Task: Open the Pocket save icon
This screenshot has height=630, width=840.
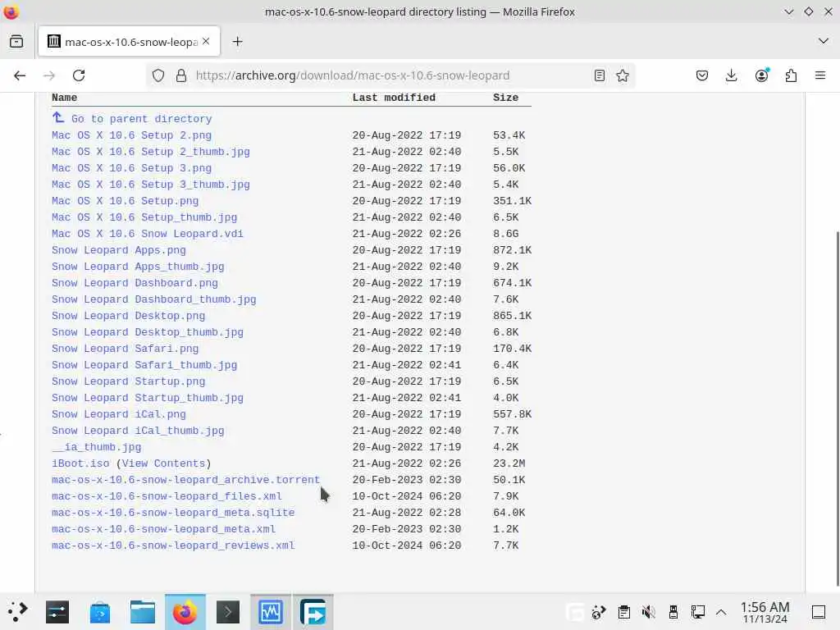Action: [702, 75]
